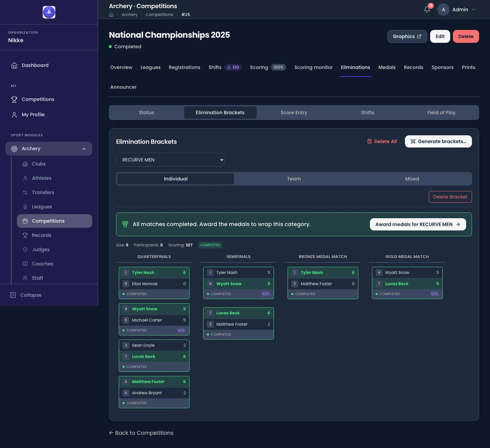Switch to the Medals tab
The image size is (490, 448).
[x=387, y=67]
